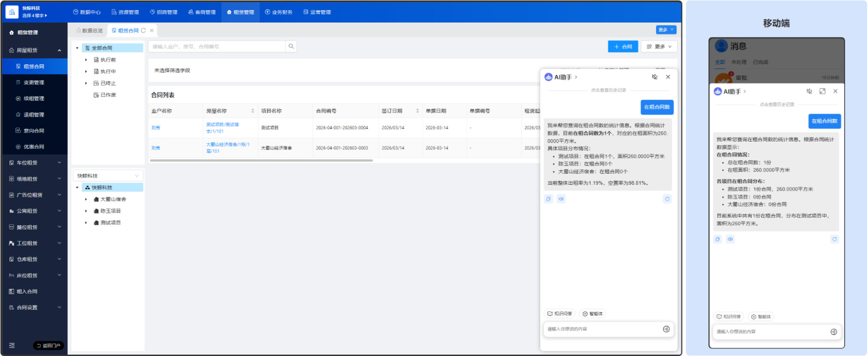Screen dimensions: 868x356
Task: Switch to the 数据总览 tab
Action: [x=89, y=30]
